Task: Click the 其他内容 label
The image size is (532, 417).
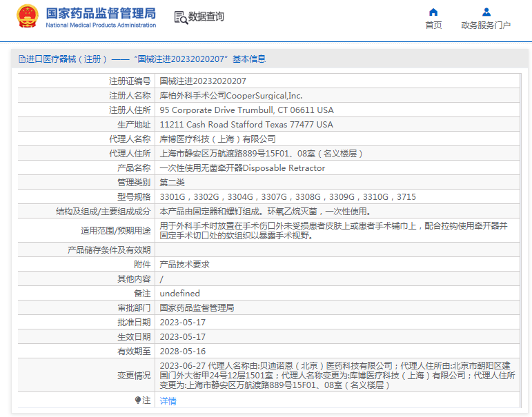Action: click(134, 279)
